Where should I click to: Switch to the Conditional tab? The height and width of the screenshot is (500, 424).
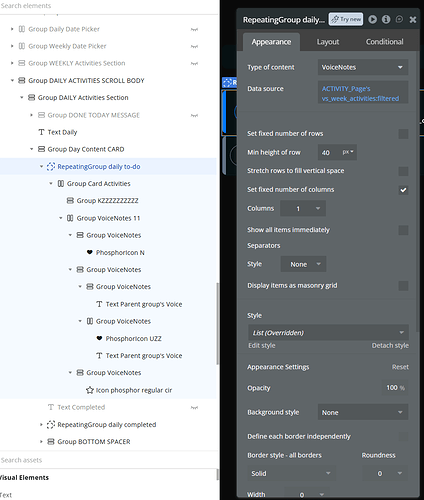(384, 42)
